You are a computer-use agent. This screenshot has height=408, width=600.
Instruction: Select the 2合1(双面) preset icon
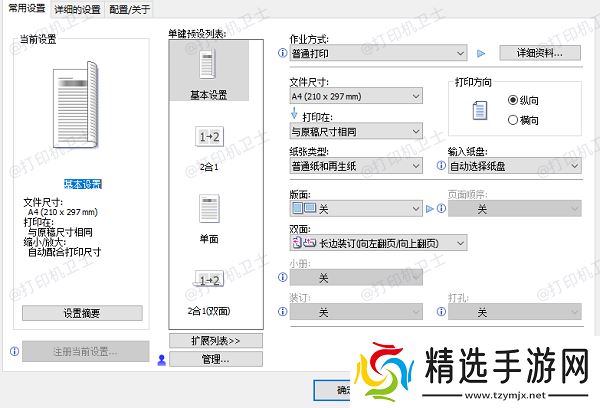(209, 280)
